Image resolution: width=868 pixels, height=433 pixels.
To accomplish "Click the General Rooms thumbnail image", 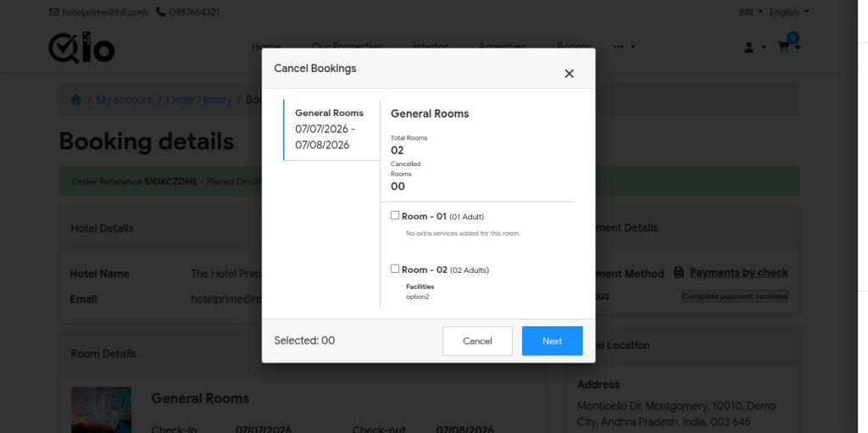I will [x=102, y=410].
